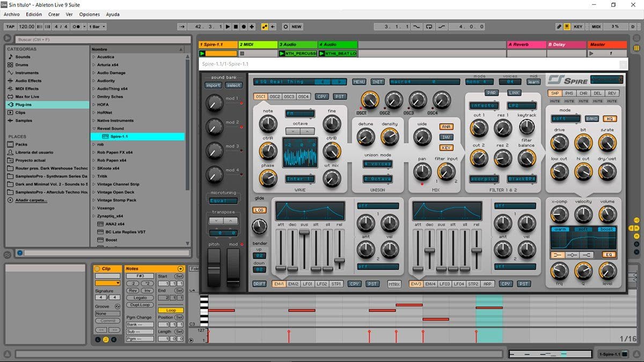Select Audio Effects category
The height and width of the screenshot is (362, 644).
28,80
